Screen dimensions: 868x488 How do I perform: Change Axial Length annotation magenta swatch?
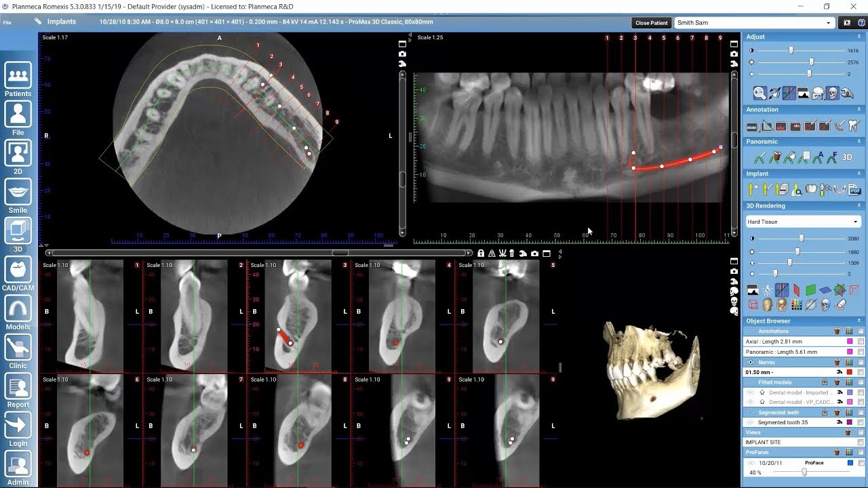849,342
